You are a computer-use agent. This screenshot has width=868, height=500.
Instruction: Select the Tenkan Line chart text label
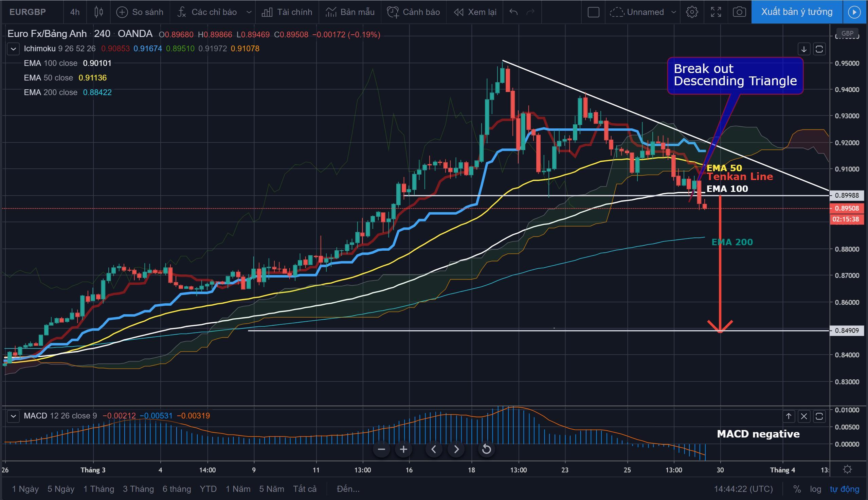[x=740, y=177]
